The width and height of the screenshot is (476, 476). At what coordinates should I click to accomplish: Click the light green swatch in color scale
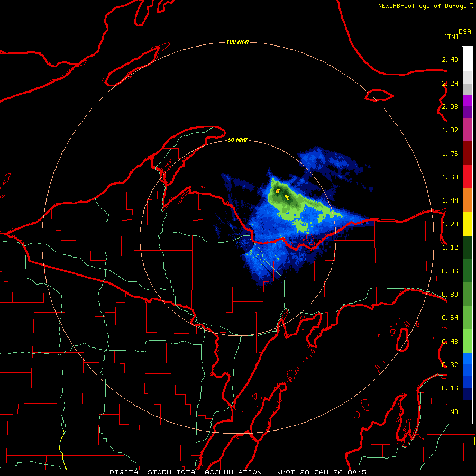(x=467, y=341)
